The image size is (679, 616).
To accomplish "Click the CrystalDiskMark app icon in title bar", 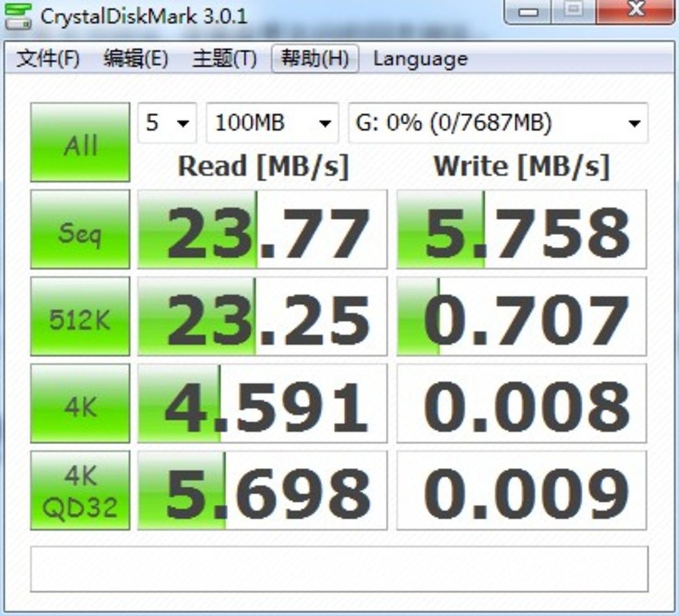I will pyautogui.click(x=18, y=16).
